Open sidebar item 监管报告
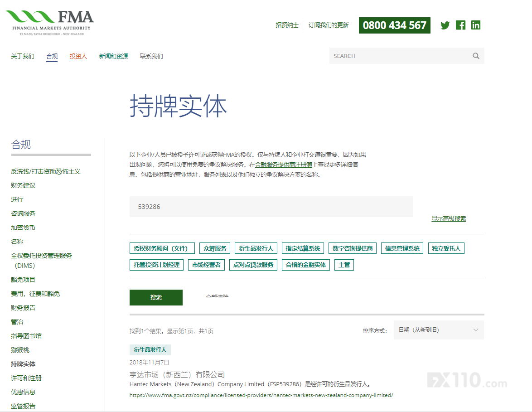Image resolution: width=532 pixels, height=412 pixels. (x=23, y=406)
